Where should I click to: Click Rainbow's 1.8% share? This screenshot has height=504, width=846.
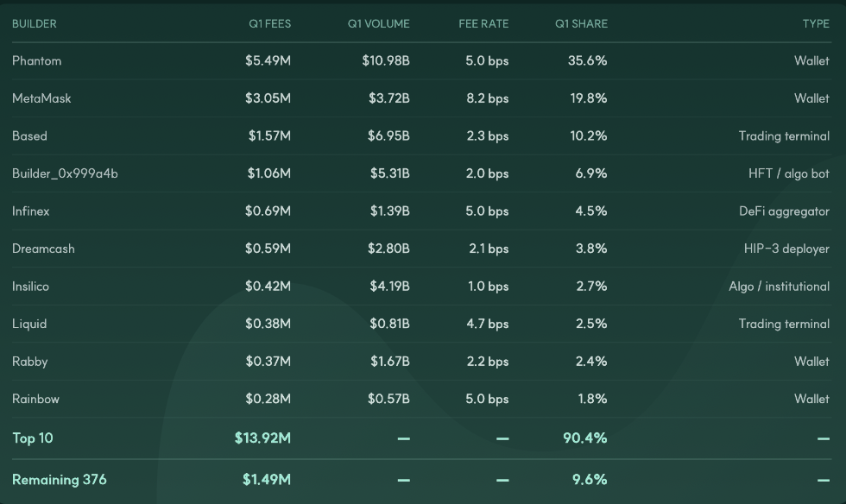click(592, 399)
